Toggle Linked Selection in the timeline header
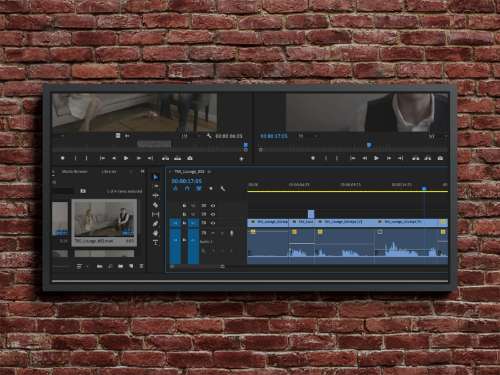Image resolution: width=500 pixels, height=375 pixels. click(199, 189)
